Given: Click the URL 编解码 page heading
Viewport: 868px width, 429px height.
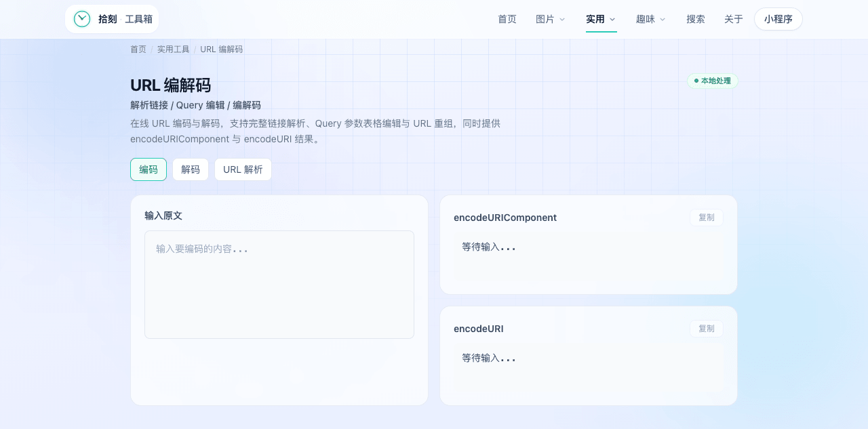Looking at the screenshot, I should tap(171, 85).
